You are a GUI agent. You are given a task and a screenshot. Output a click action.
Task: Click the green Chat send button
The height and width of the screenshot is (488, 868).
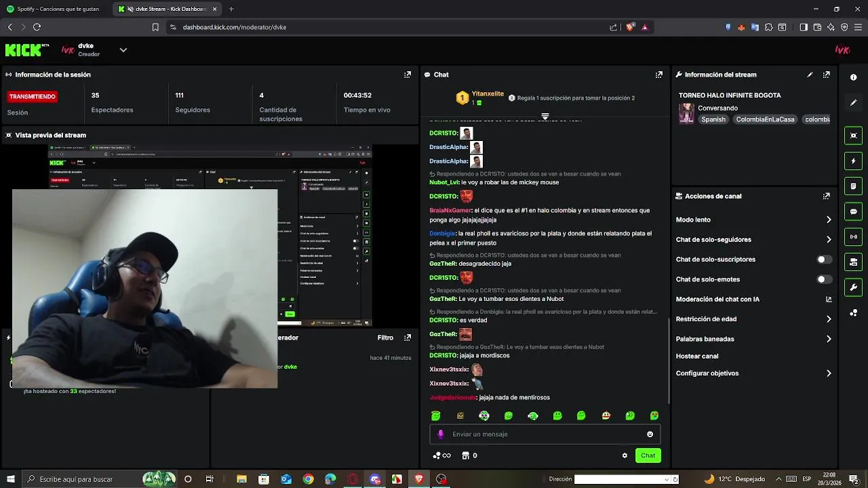click(x=648, y=455)
